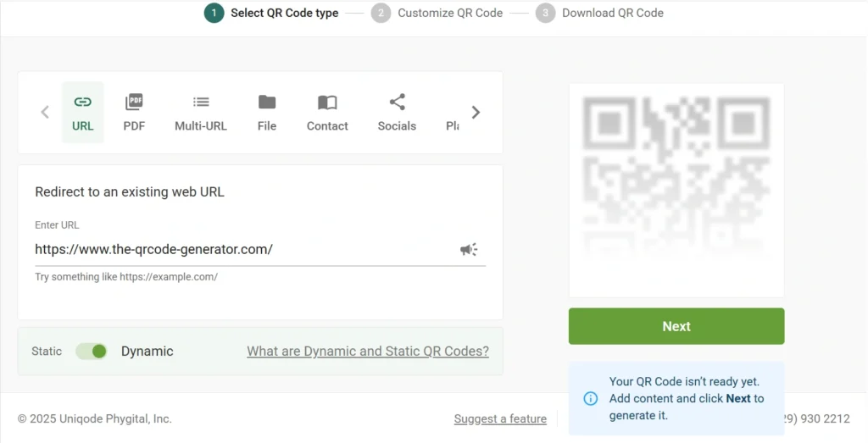Select the Dynamic label option

(x=147, y=352)
